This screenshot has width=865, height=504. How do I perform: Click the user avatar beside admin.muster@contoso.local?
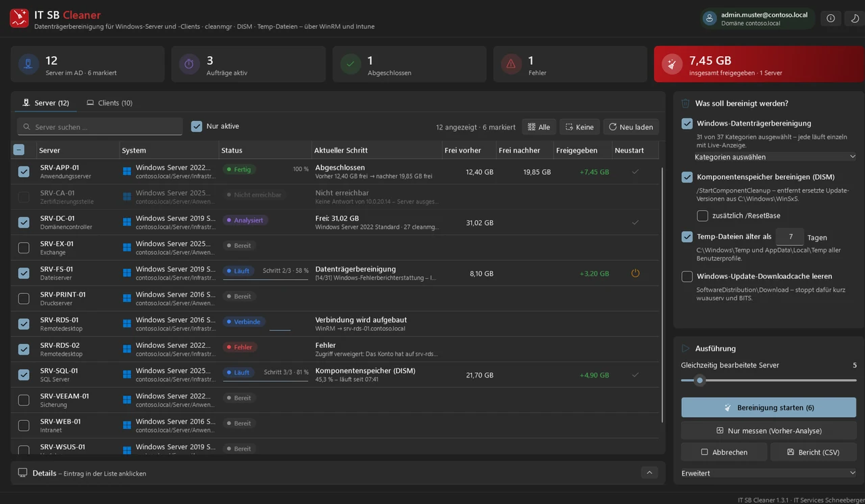pos(710,18)
